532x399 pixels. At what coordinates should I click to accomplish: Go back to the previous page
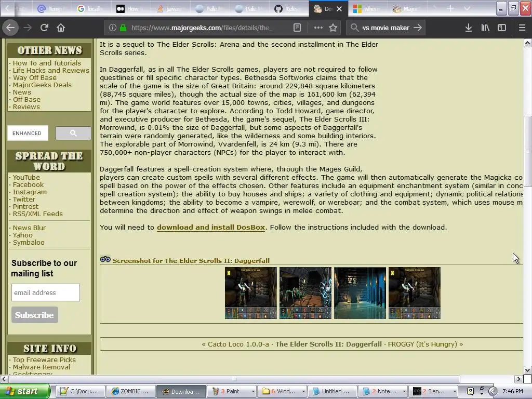(x=10, y=28)
